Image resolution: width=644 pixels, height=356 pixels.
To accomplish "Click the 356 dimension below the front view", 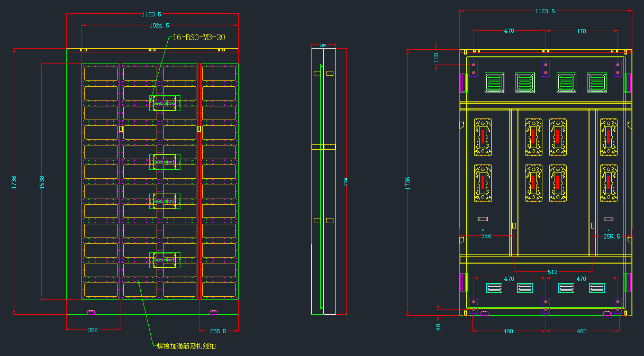I will coord(93,331).
